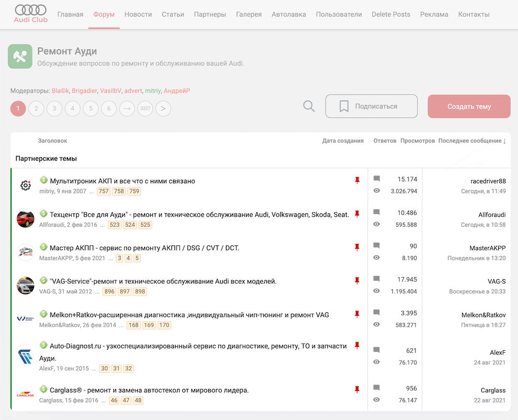The image size is (518, 420).
Task: Open racedriver88 last poster link
Action: [488, 181]
